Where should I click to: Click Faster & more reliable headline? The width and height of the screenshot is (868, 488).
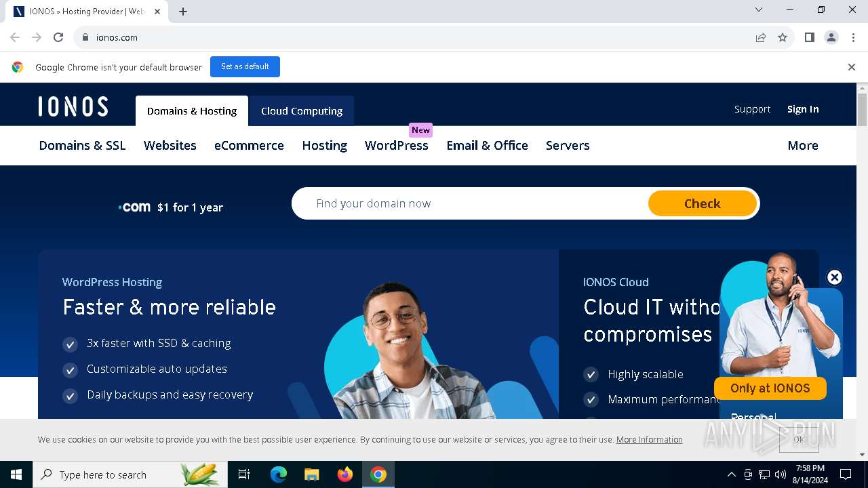click(169, 307)
